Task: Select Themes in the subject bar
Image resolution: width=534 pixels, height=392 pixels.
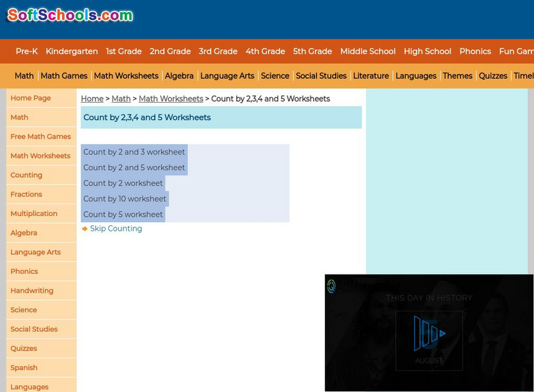Action: [x=457, y=76]
